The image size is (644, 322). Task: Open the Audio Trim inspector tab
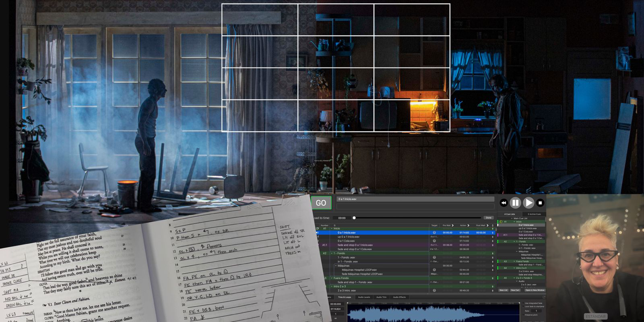(x=381, y=297)
